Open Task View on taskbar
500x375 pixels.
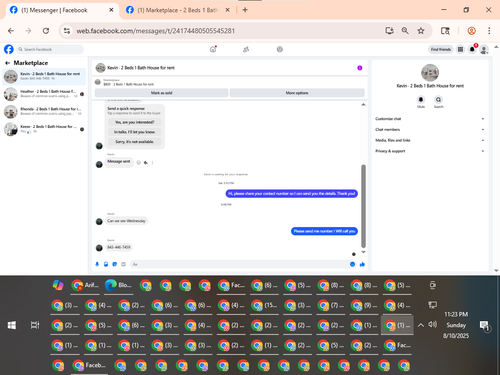[35, 325]
